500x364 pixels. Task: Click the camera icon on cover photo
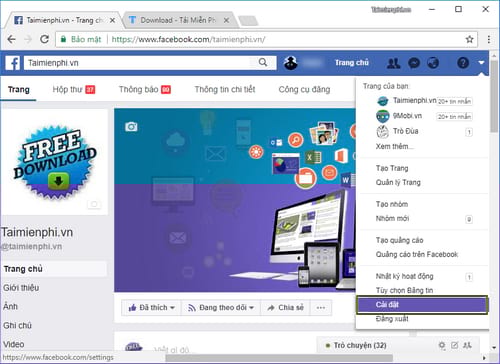click(131, 127)
